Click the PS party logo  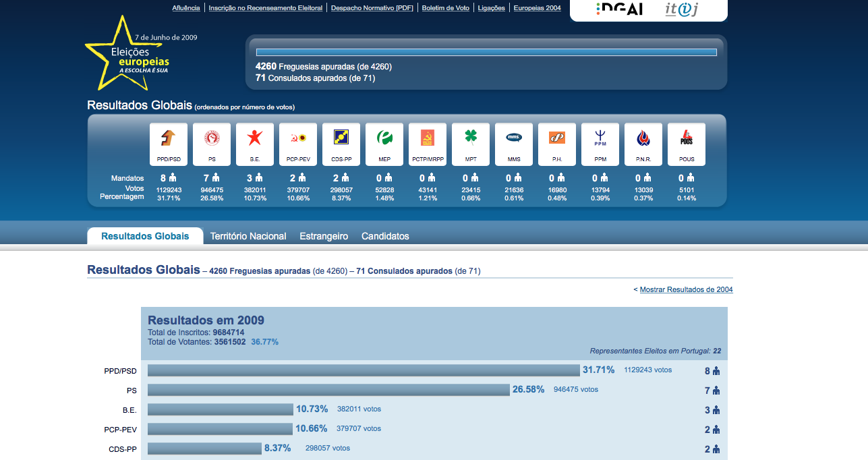pyautogui.click(x=211, y=138)
